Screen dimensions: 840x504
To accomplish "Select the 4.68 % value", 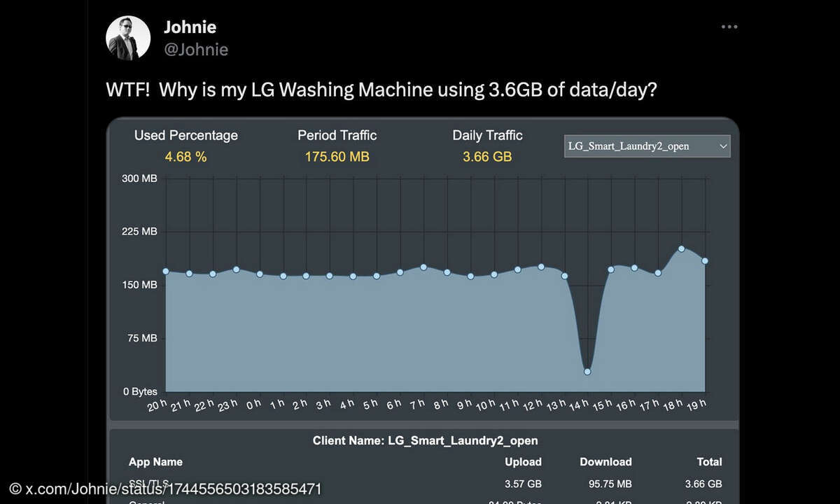I will tap(185, 157).
